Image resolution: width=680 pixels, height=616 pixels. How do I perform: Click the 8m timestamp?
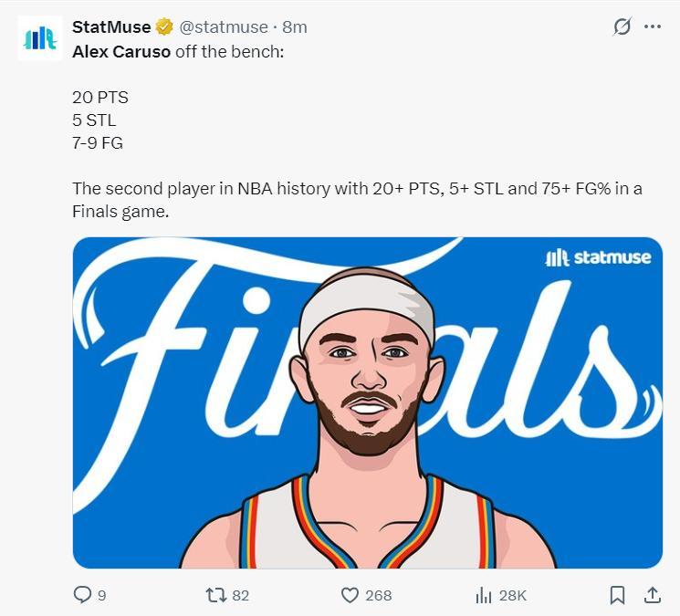coord(295,27)
